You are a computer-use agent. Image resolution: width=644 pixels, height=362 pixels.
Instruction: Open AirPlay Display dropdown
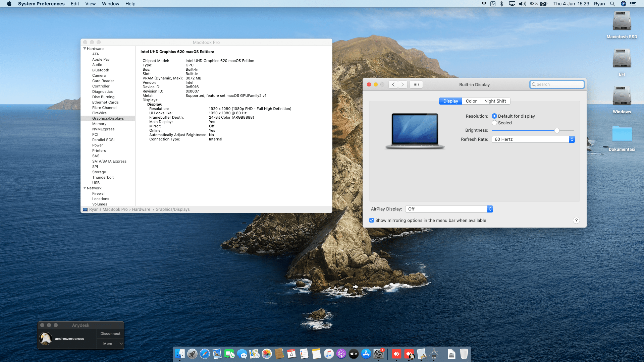pyautogui.click(x=449, y=209)
